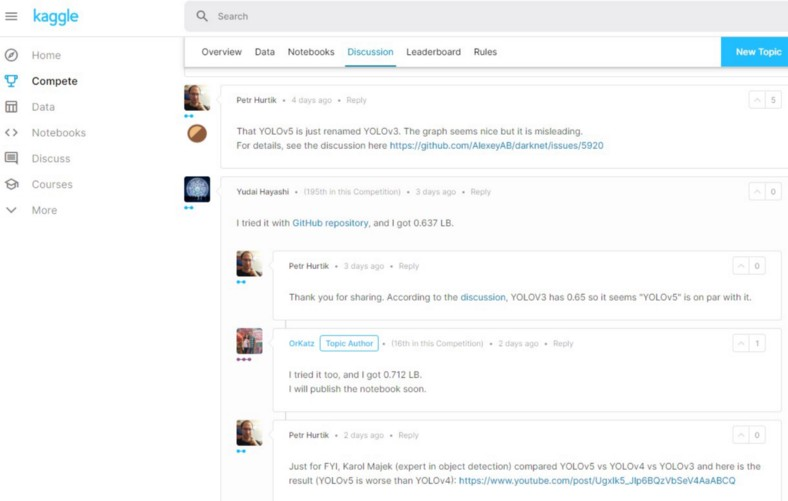Open Compete in the sidebar
This screenshot has height=501, width=788.
pos(54,81)
